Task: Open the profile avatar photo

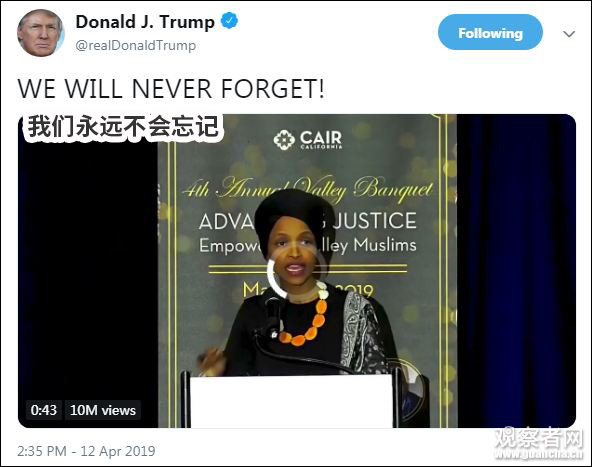Action: click(40, 33)
